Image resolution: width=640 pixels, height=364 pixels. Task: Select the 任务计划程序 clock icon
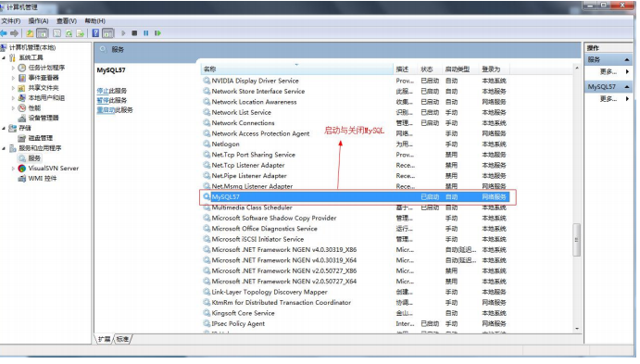point(22,68)
